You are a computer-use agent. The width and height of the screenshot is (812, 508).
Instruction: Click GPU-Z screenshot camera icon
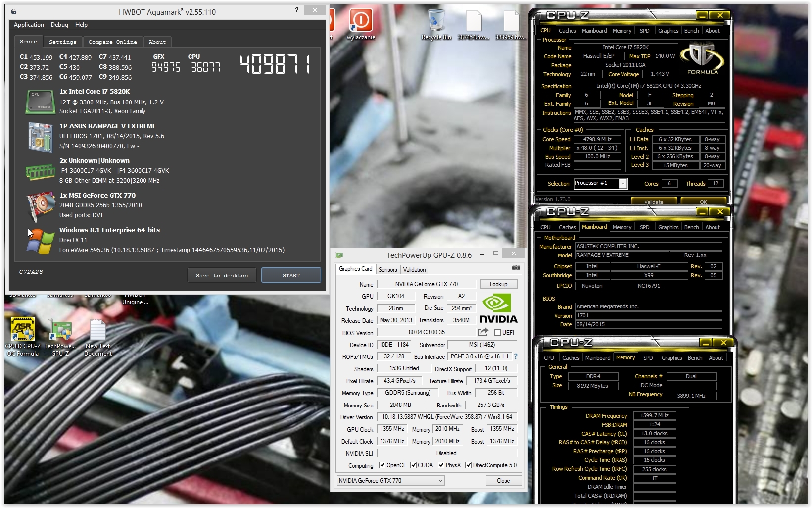tap(516, 268)
